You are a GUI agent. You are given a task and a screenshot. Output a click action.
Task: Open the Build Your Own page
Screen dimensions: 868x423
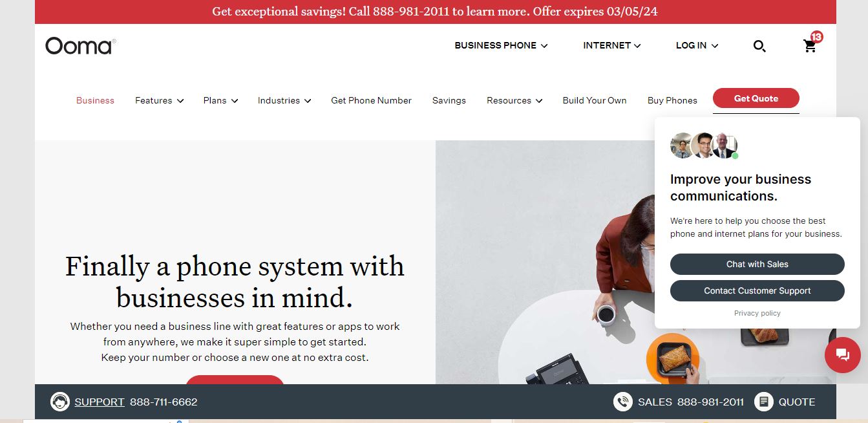tap(595, 100)
